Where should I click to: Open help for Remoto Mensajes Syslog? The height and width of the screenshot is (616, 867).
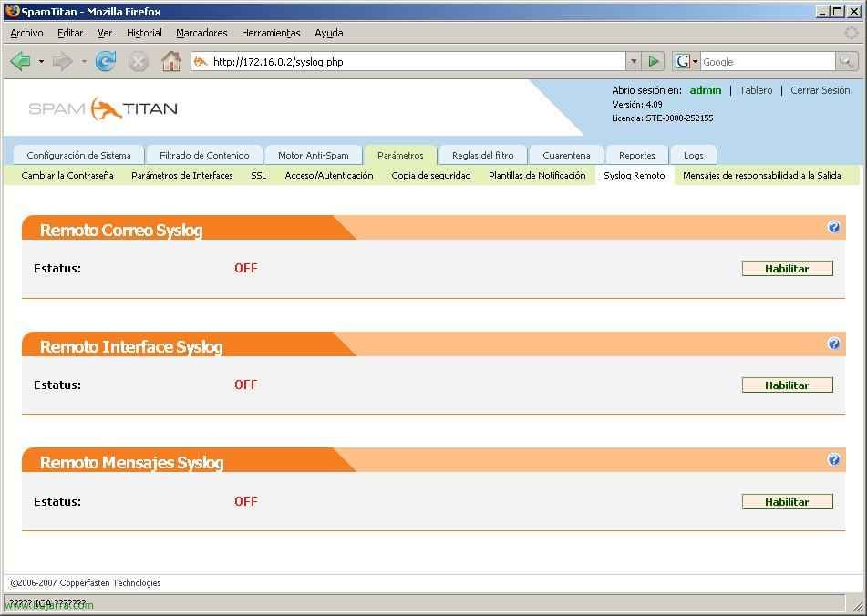coord(834,459)
